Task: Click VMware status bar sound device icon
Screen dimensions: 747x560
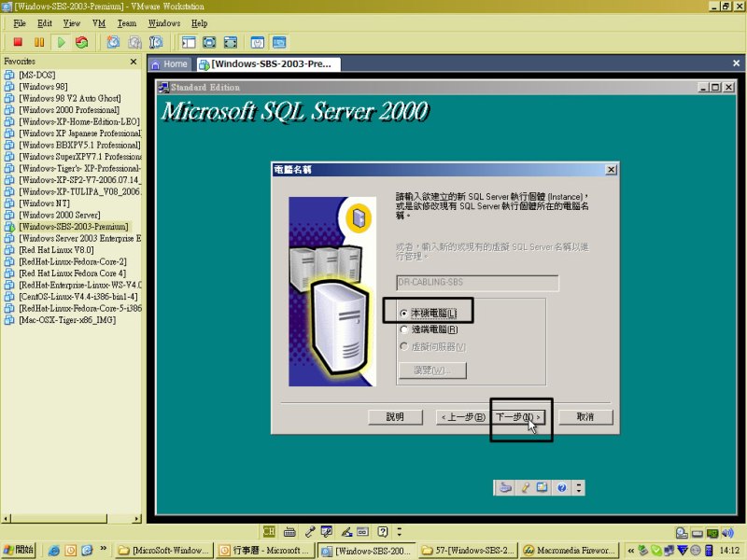Action: click(727, 533)
